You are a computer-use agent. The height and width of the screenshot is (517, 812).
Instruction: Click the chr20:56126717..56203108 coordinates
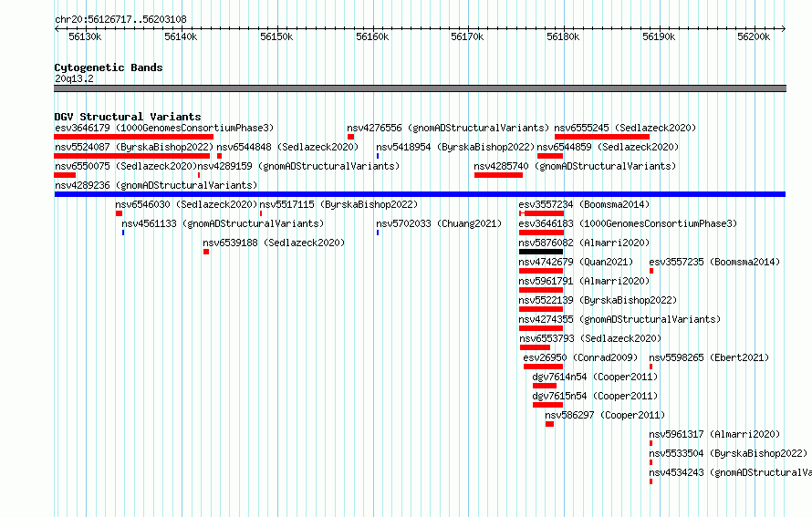(120, 20)
